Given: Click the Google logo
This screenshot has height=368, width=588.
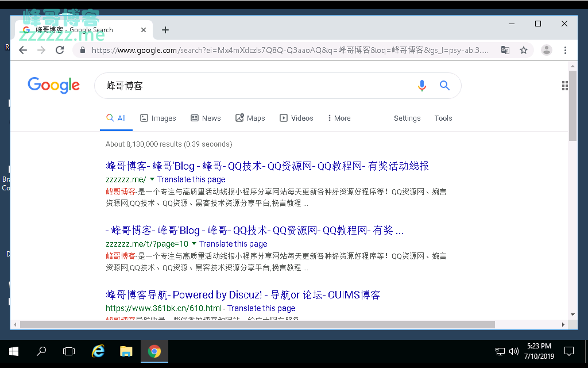Looking at the screenshot, I should [x=53, y=85].
